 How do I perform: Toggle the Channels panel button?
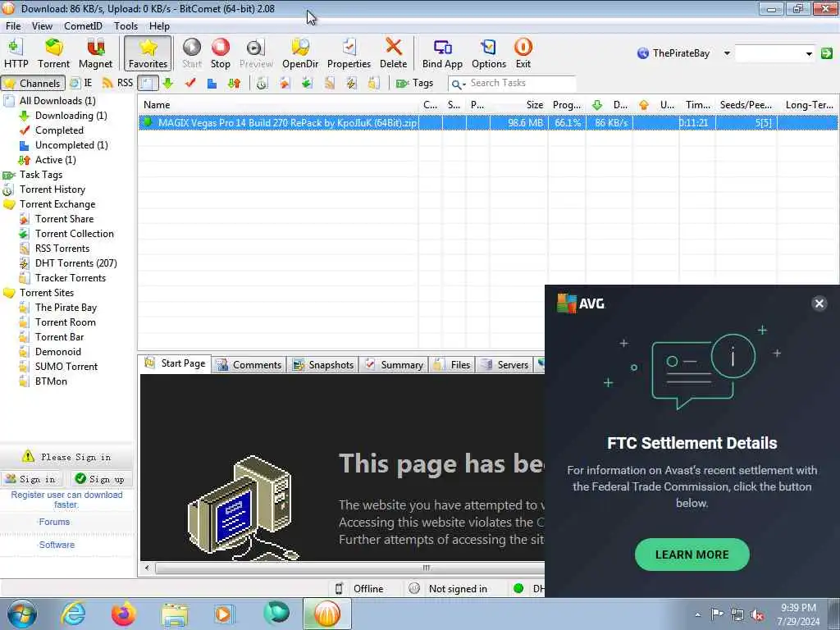pos(33,83)
